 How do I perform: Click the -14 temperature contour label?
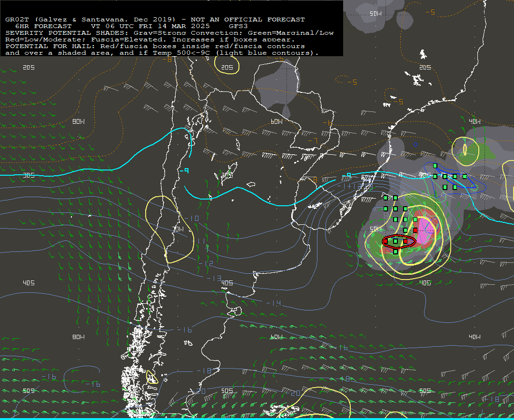(x=273, y=303)
